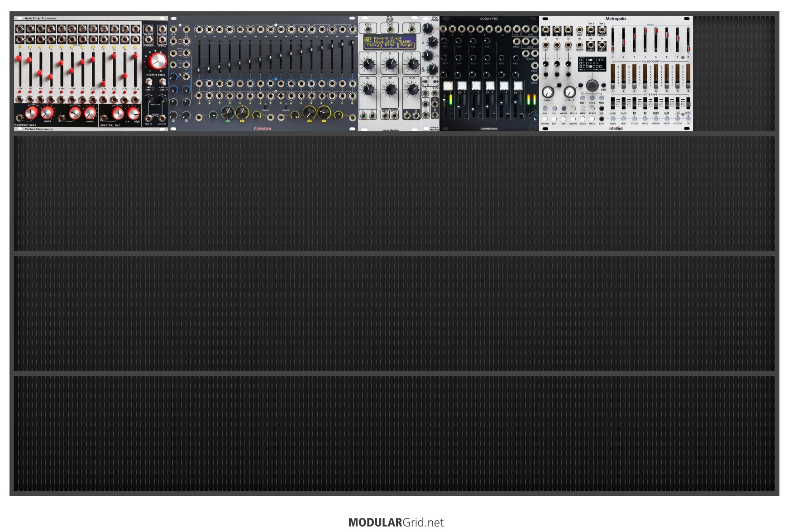The image size is (793, 532).
Task: Click the Bark Filter odds in jack
Action: tap(148, 118)
